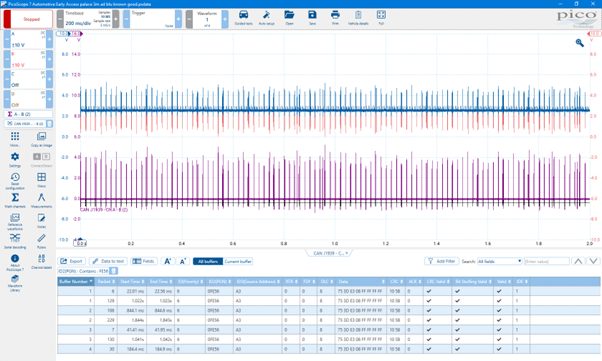Open About PicoScope 7 info icon

[x=15, y=262]
